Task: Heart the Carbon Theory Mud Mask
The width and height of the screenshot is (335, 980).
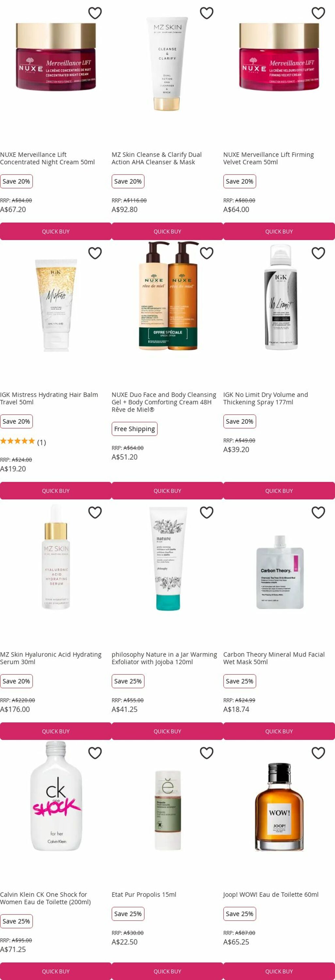Action: (x=318, y=513)
